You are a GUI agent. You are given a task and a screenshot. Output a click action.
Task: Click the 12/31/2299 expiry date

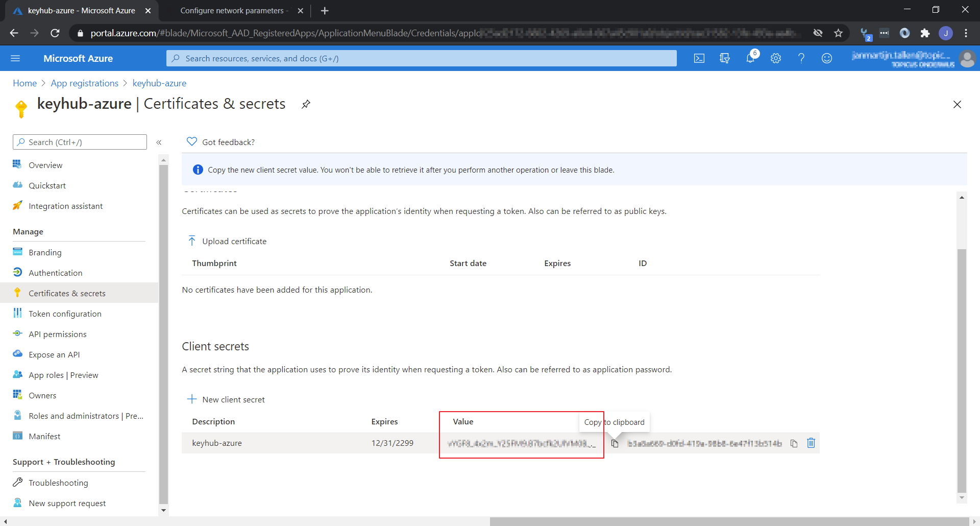click(x=393, y=443)
